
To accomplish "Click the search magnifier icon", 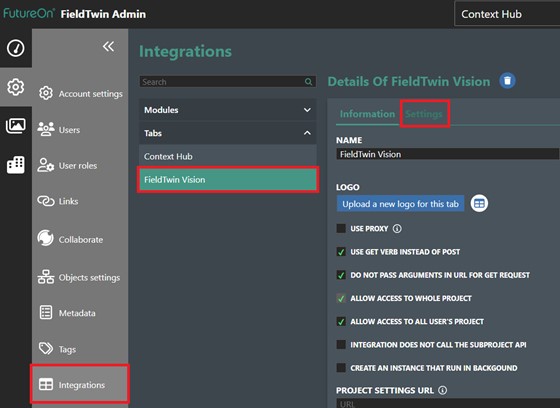I will click(308, 82).
